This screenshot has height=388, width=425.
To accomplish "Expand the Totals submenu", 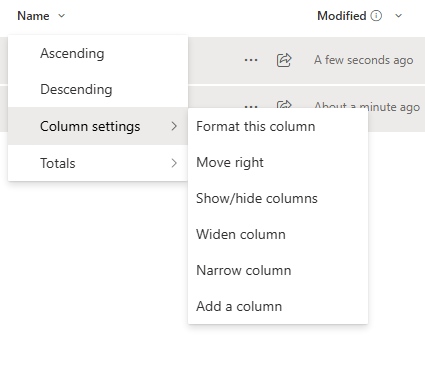I will click(x=98, y=163).
